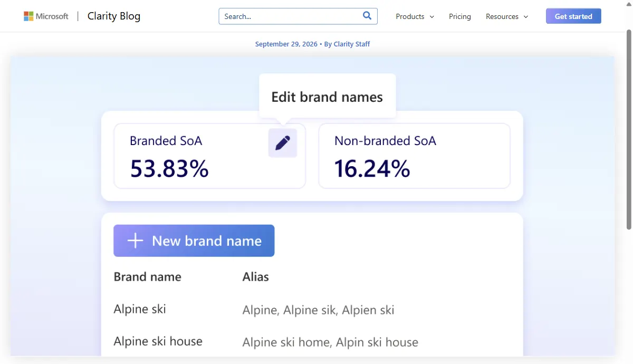Expand the Resources dropdown menu
The width and height of the screenshot is (633, 364).
point(507,16)
